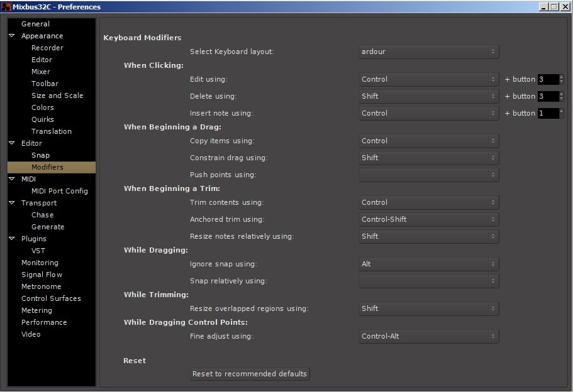This screenshot has height=392, width=573.
Task: Adjust the Insert note button number stepper
Action: [562, 113]
